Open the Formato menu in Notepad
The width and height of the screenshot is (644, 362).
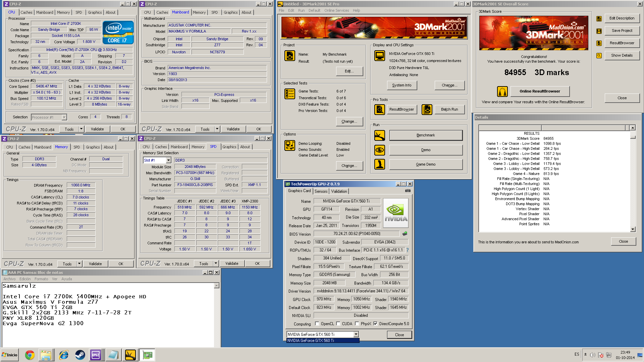[41, 279]
